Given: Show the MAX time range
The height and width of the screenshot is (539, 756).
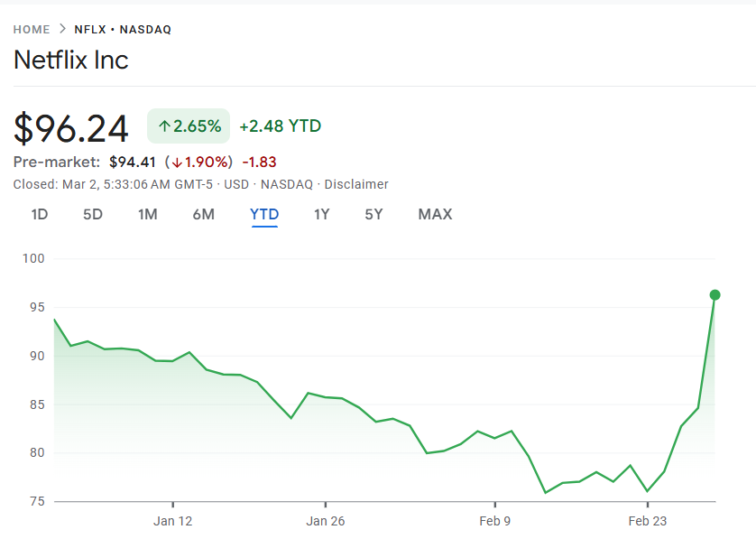Looking at the screenshot, I should (x=434, y=214).
